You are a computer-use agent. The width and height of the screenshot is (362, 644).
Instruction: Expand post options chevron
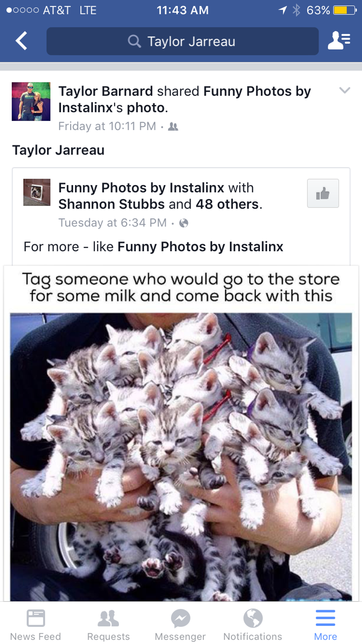click(345, 90)
